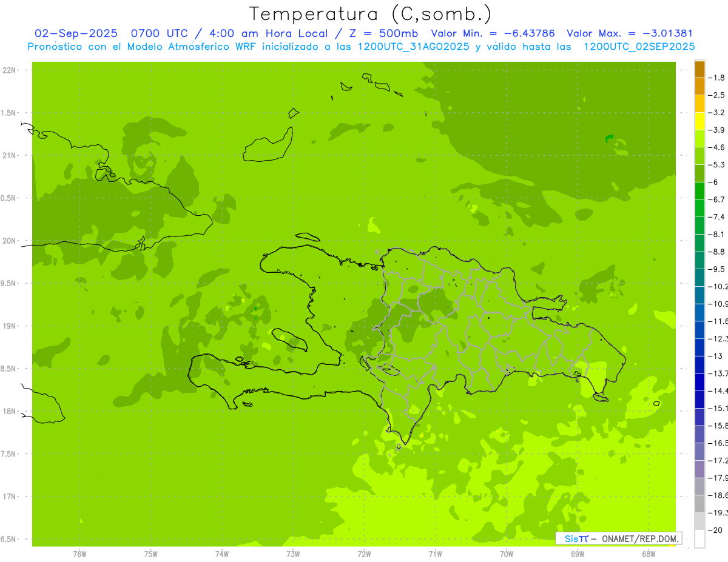Click the "18N" latitude label
This screenshot has width=728, height=562.
pos(9,411)
